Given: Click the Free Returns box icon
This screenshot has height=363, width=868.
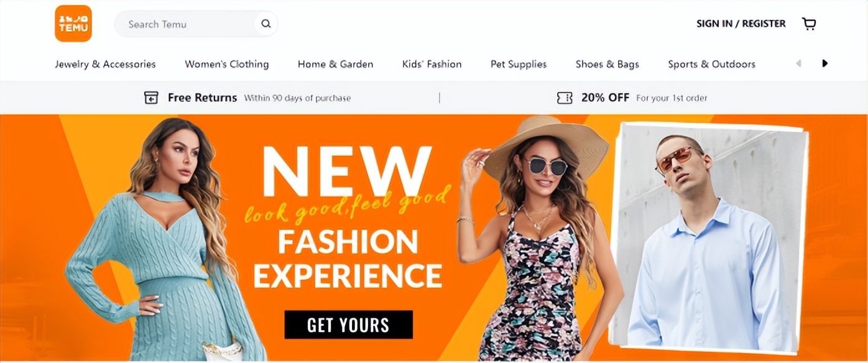Looking at the screenshot, I should (151, 98).
